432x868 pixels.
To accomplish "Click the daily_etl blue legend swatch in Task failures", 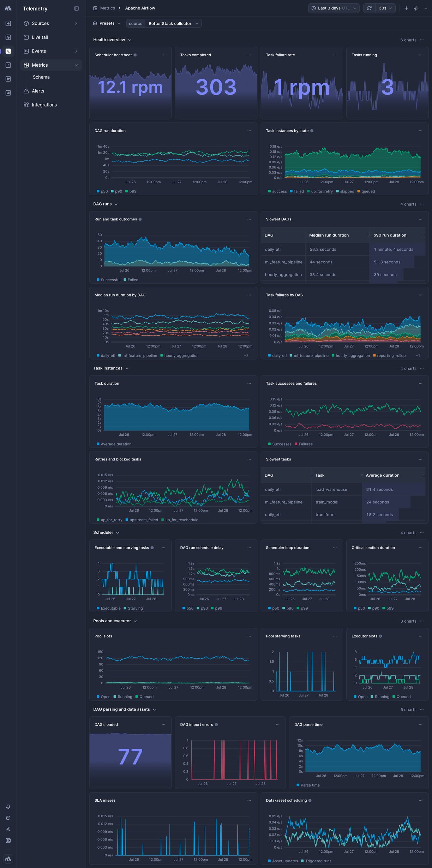I will pyautogui.click(x=270, y=356).
